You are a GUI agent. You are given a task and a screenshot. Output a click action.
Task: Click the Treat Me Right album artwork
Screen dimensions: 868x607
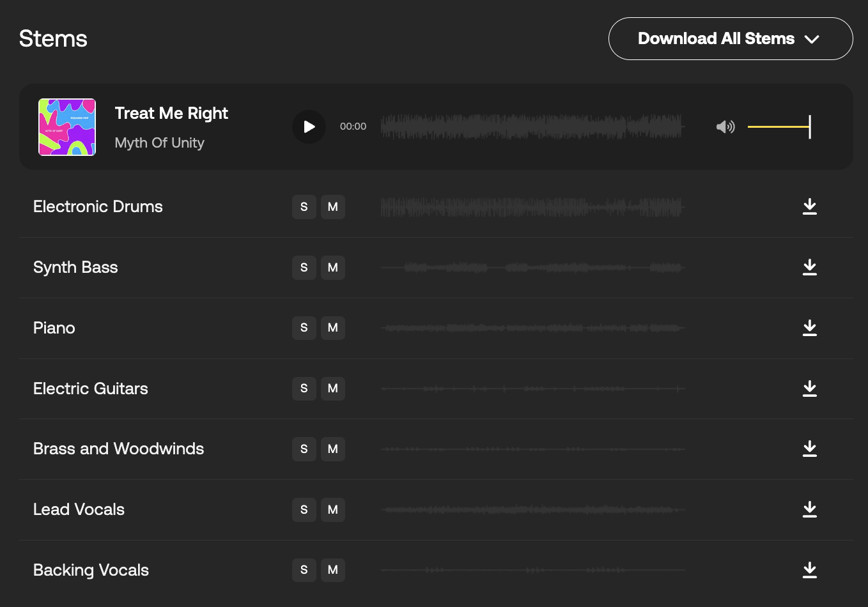click(67, 127)
